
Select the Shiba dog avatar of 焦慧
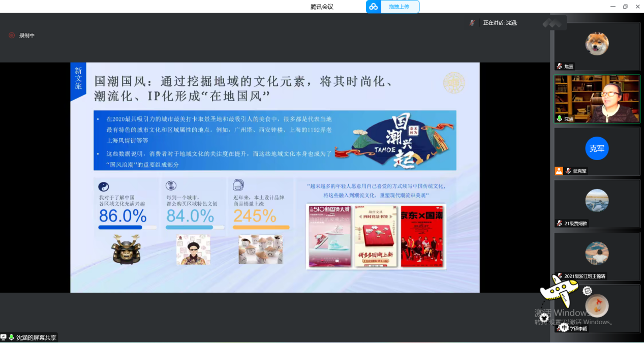point(597,44)
